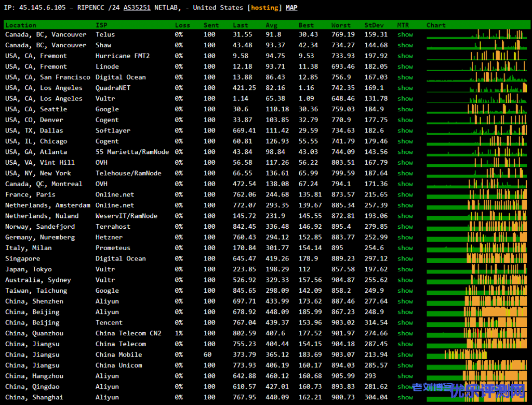Click show for Dallas Softlayer row
The height and width of the screenshot is (405, 532).
405,130
